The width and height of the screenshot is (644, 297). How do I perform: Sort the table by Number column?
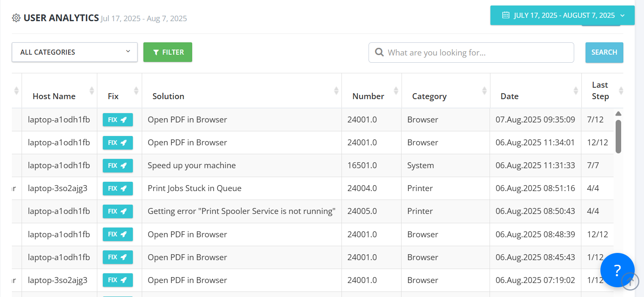(x=396, y=91)
